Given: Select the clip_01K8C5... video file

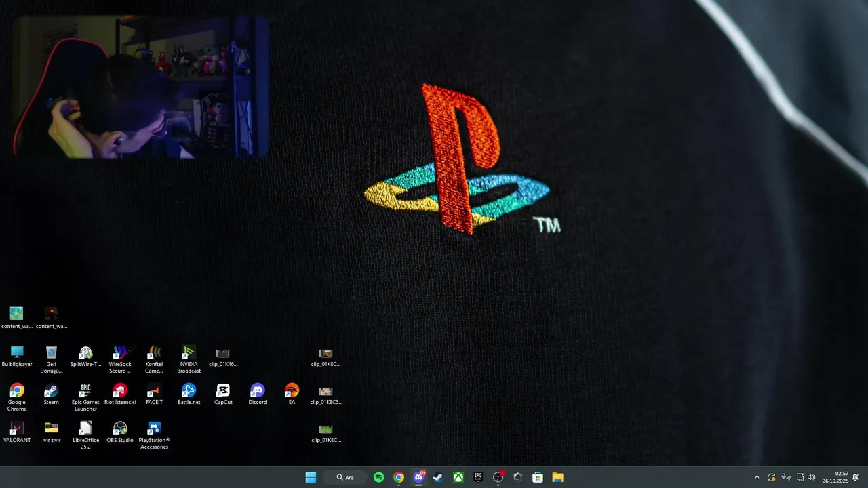Looking at the screenshot, I should click(326, 394).
